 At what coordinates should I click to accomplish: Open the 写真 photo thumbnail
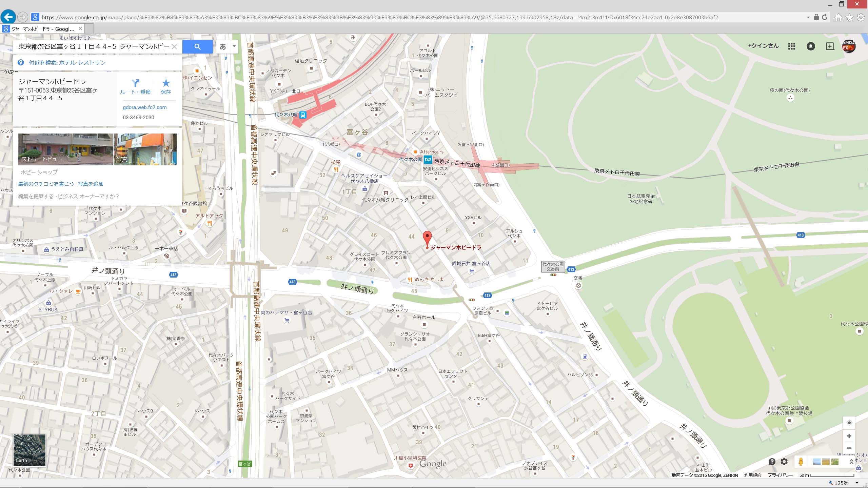pos(145,149)
